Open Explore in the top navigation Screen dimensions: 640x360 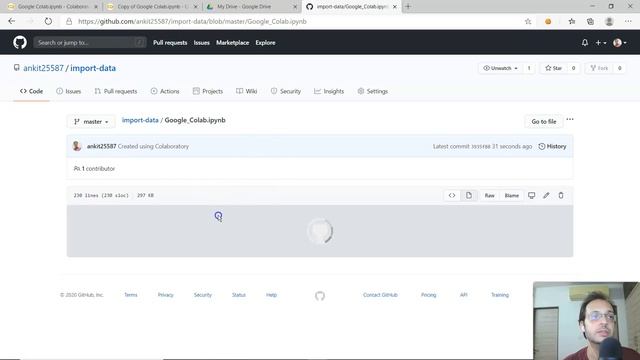click(265, 43)
